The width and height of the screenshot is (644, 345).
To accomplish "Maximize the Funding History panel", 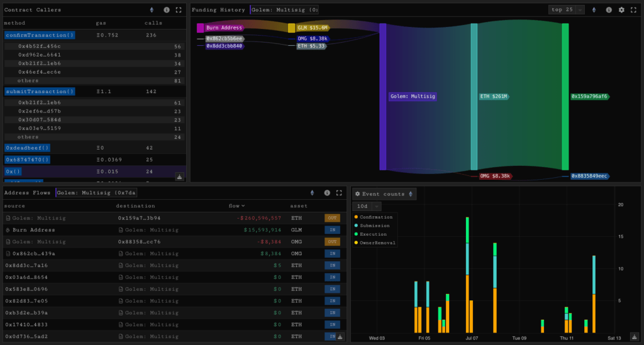I will coord(633,10).
